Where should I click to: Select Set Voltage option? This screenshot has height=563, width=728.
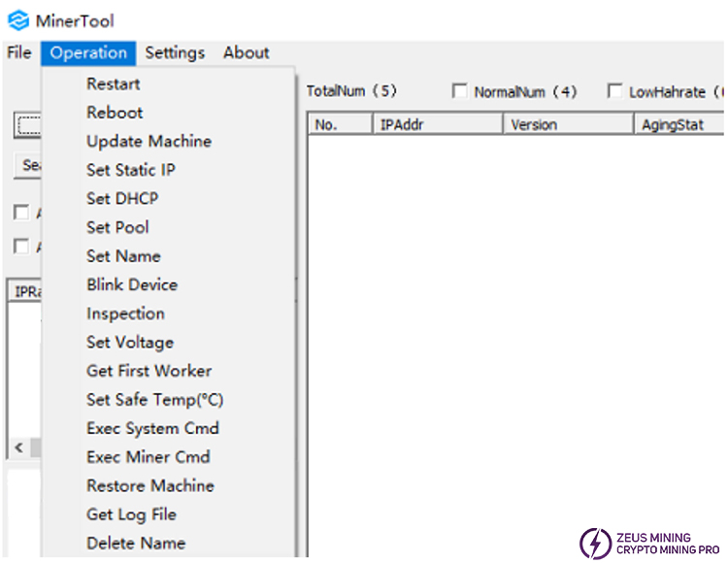pos(129,343)
